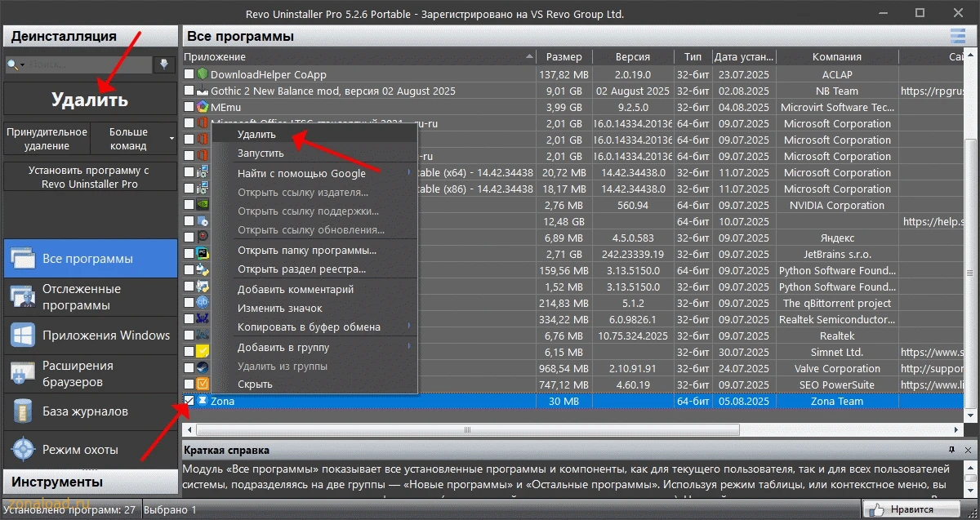Expand Добавить в группу submenu arrow
The width and height of the screenshot is (980, 520).
408,347
